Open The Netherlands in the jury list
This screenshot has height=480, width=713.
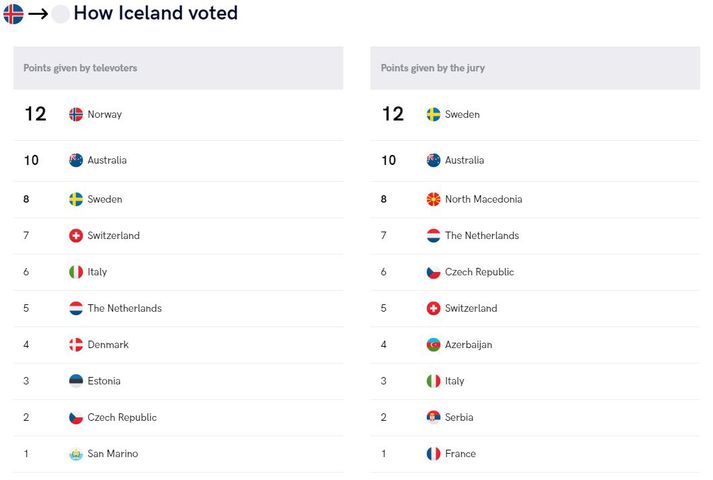482,236
